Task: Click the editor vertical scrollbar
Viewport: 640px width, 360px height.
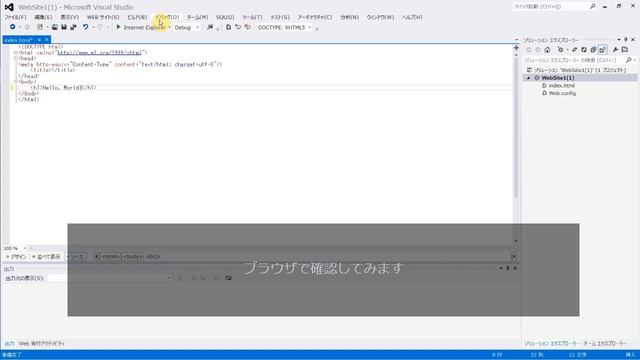Action: pyautogui.click(x=516, y=127)
